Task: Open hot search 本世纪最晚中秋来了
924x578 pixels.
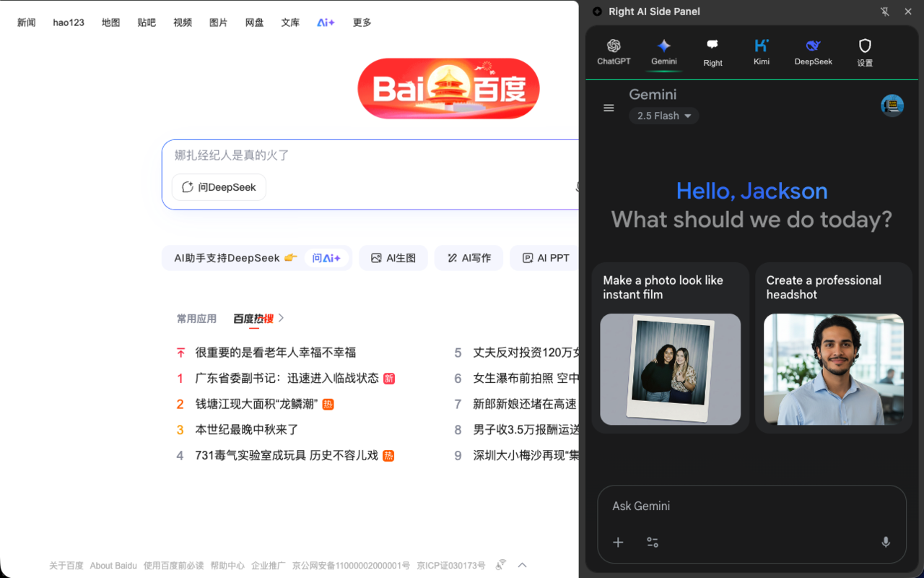Action: [x=247, y=430]
